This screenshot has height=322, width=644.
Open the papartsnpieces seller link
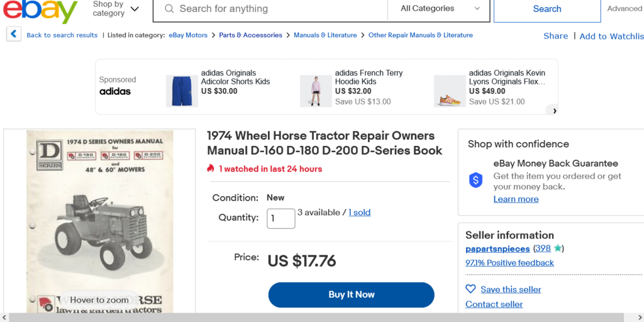click(x=497, y=248)
